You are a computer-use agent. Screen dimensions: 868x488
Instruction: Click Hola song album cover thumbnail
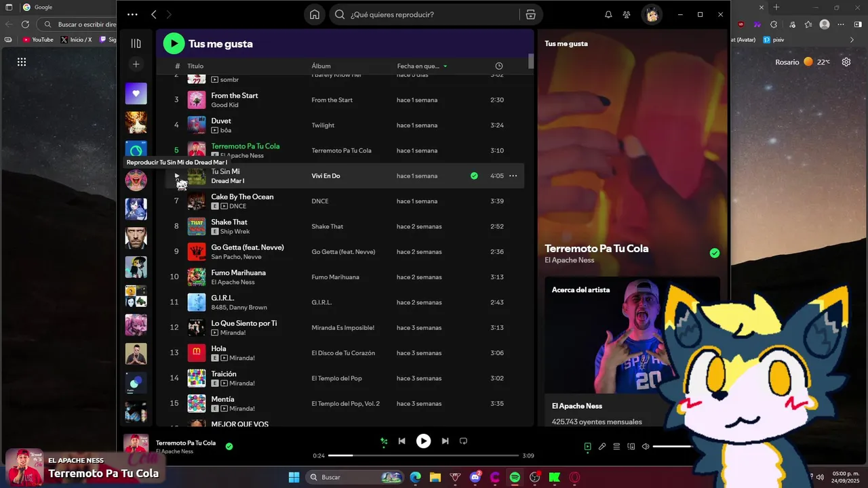tap(197, 353)
